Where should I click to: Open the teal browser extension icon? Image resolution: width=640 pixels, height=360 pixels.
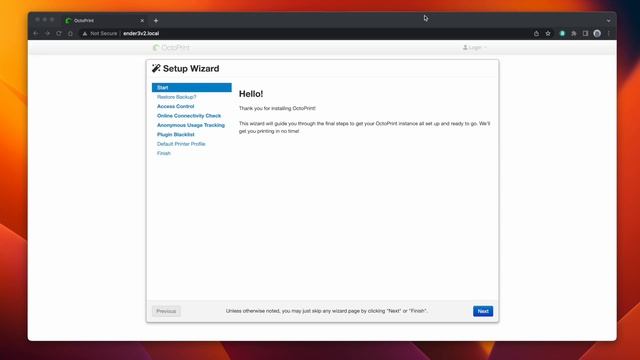(562, 33)
